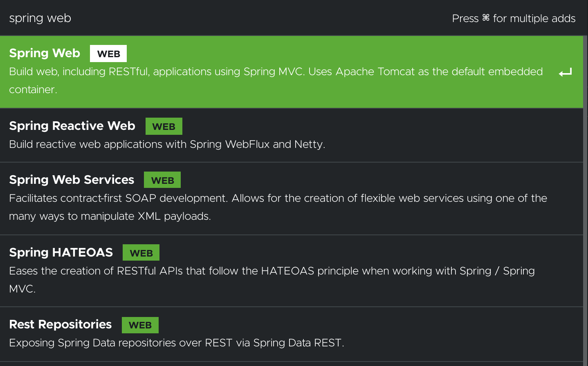
Task: Focus the 'spring web' search field
Action: [164, 18]
